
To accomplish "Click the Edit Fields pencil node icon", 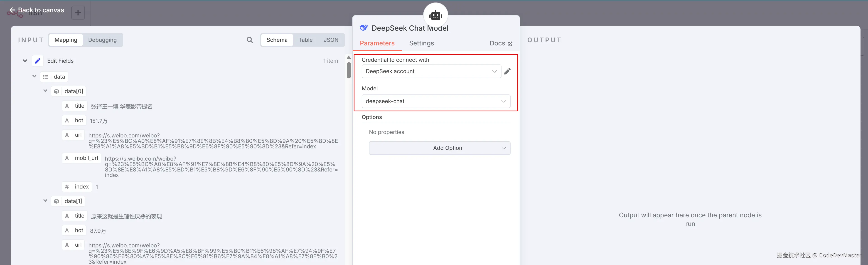I will pos(38,61).
